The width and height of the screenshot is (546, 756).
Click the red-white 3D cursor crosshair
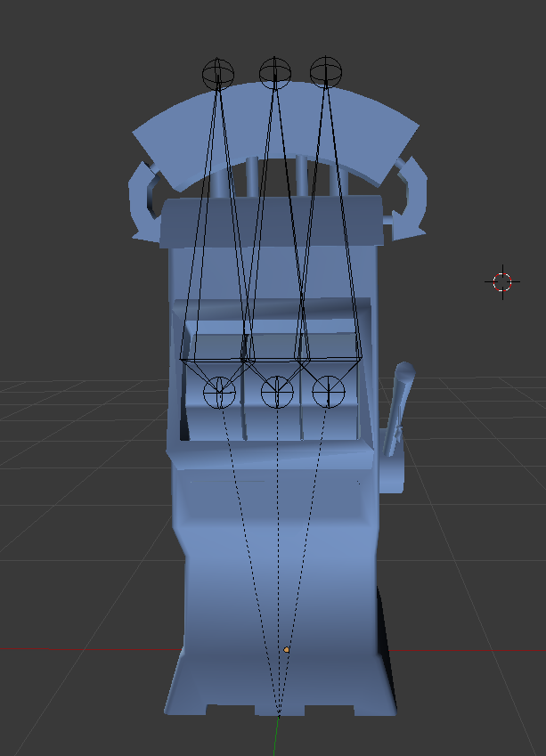click(502, 282)
